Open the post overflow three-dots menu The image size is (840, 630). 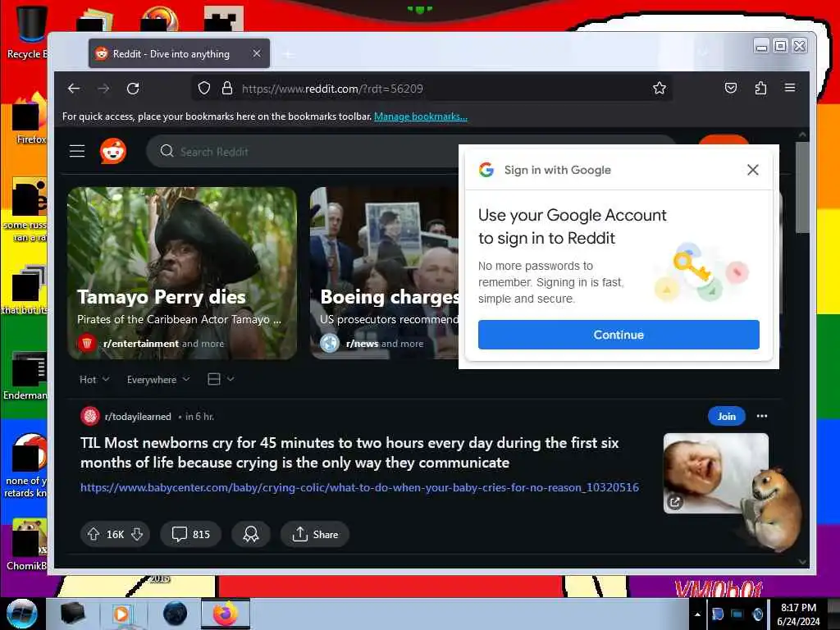coord(762,416)
